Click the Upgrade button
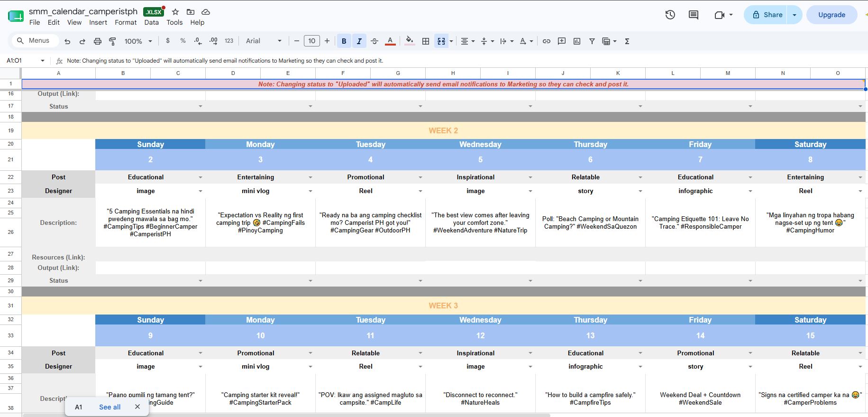 [x=831, y=15]
